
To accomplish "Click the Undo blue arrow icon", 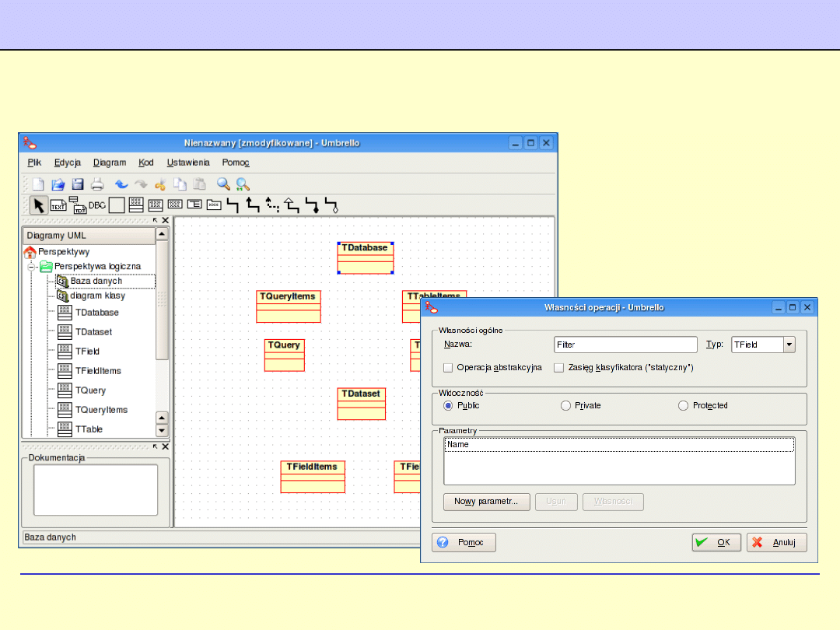I will (x=121, y=184).
